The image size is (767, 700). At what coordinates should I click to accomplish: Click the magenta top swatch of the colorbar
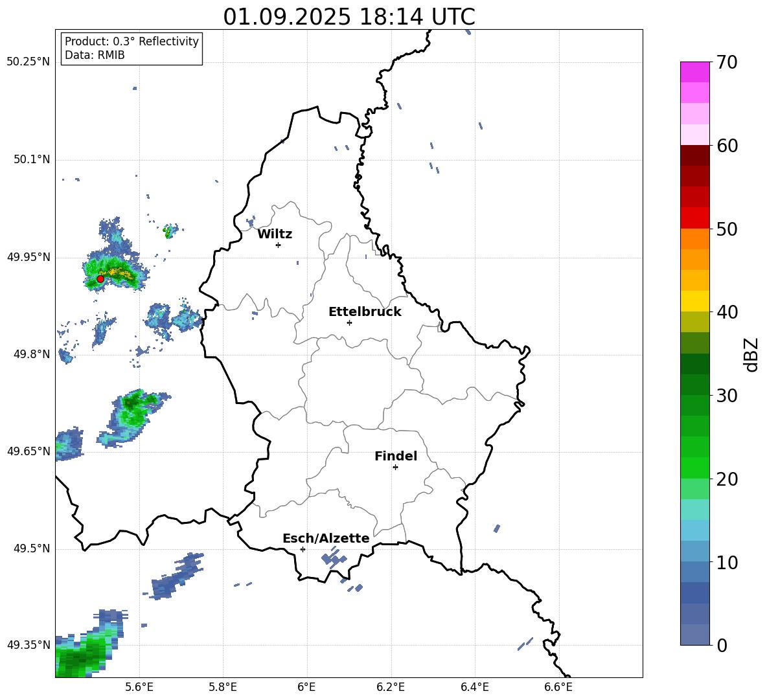click(x=694, y=72)
